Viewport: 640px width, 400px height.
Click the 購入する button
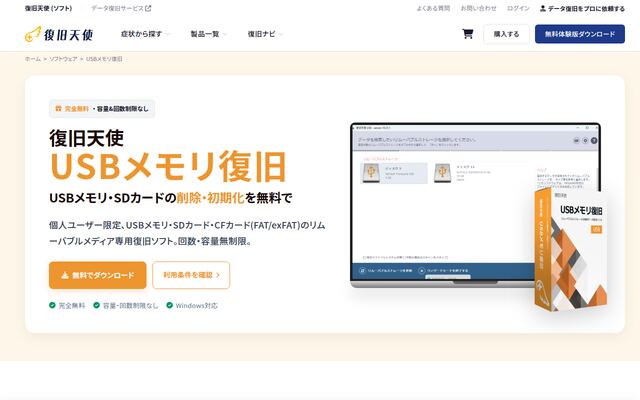(x=506, y=34)
